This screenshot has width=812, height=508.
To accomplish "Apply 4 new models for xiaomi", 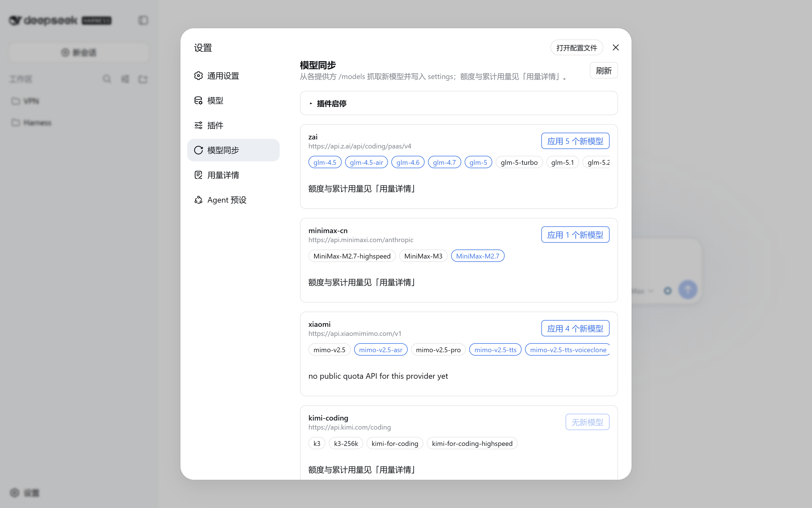I will click(x=575, y=329).
